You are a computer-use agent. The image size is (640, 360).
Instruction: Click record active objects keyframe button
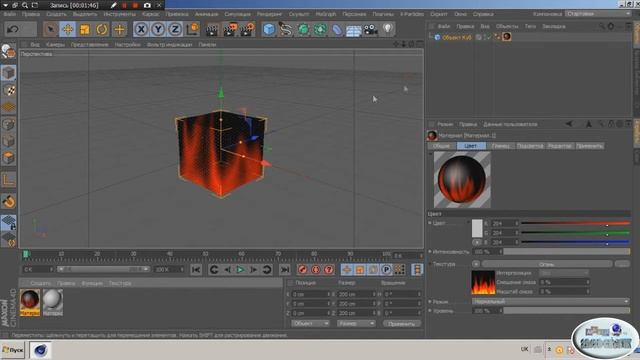(x=302, y=269)
